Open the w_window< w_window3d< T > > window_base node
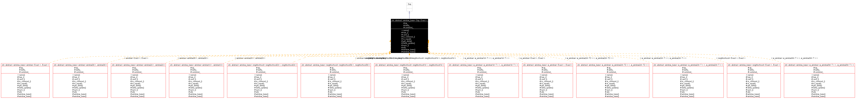Viewport: 868px width, 100px height. pyautogui.click(x=819, y=80)
